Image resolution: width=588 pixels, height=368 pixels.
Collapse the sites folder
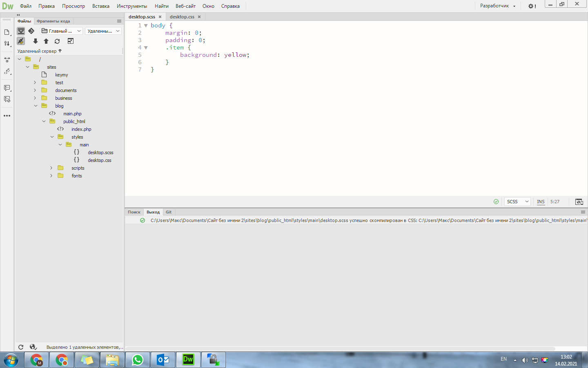click(x=27, y=67)
